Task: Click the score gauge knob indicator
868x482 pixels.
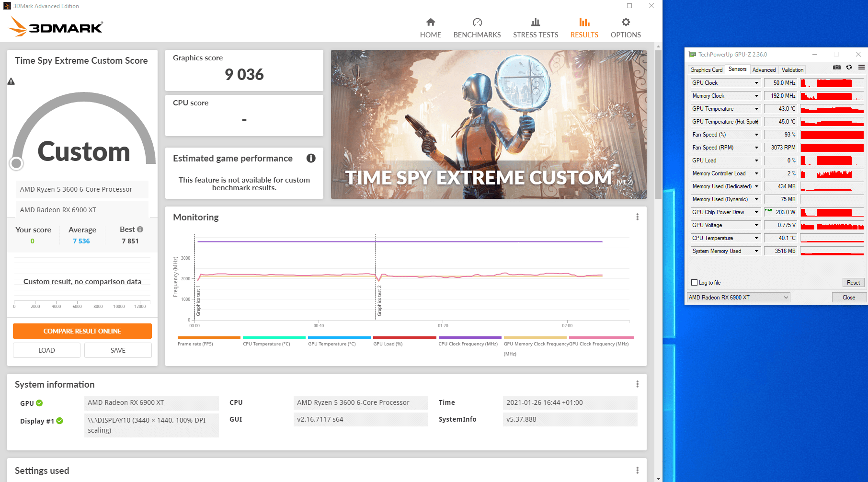Action: click(16, 164)
